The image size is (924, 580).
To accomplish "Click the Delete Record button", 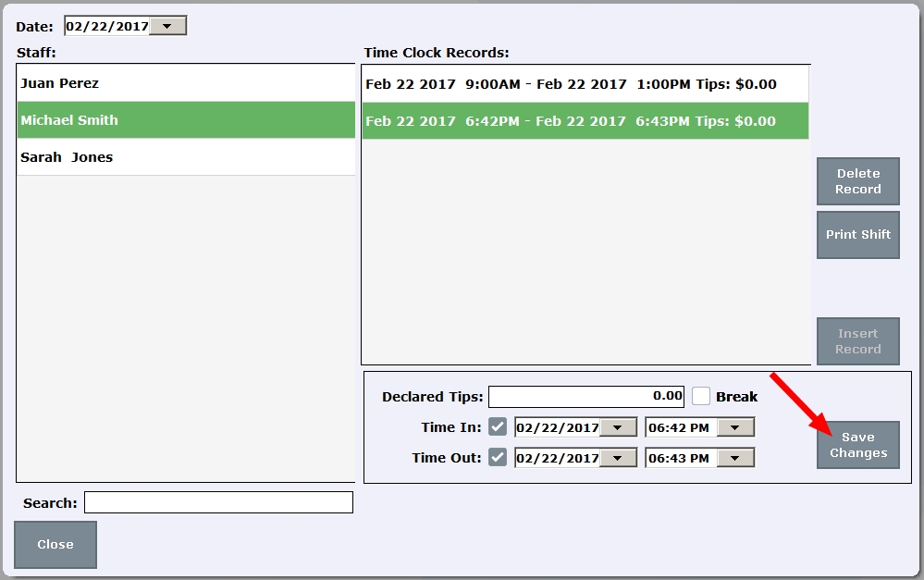I will (857, 180).
